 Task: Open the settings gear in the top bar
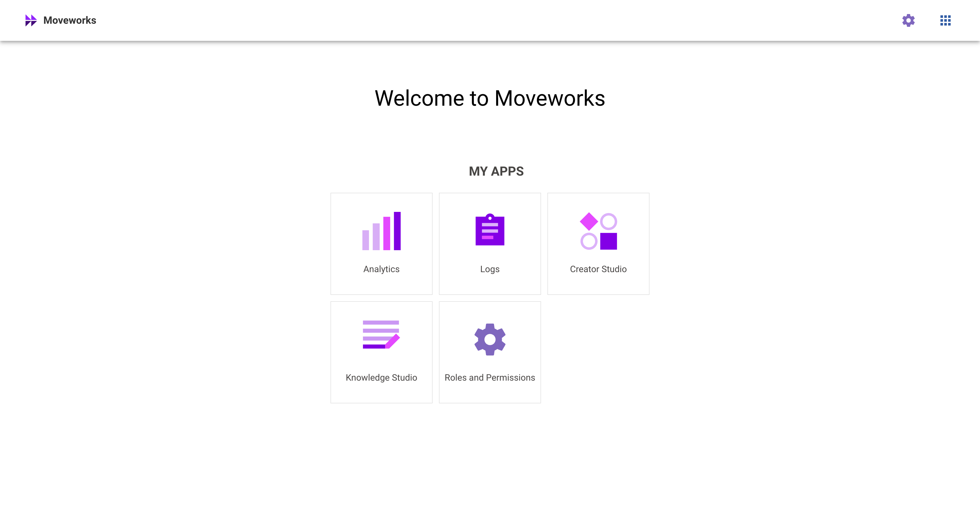(x=908, y=21)
